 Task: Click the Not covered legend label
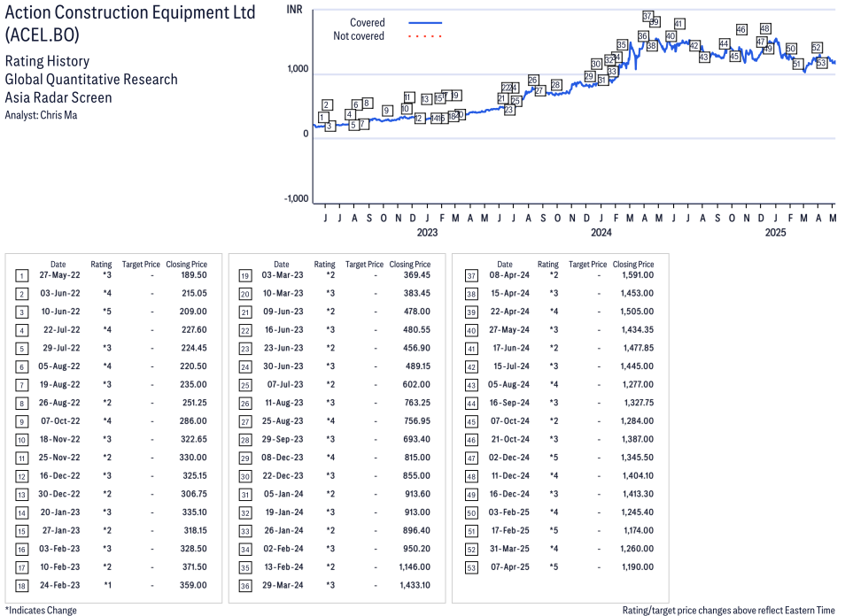pyautogui.click(x=359, y=36)
